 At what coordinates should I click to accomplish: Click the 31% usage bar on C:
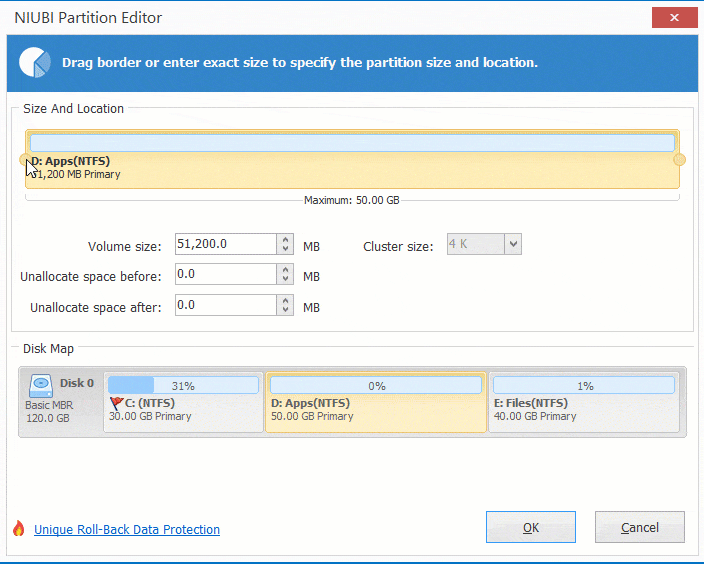[183, 385]
